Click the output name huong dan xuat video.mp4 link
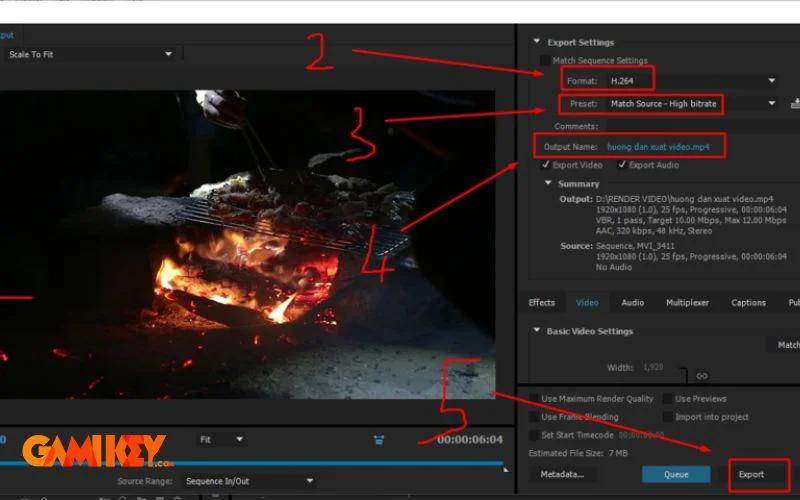Screen dimensions: 800x500 pos(658,147)
